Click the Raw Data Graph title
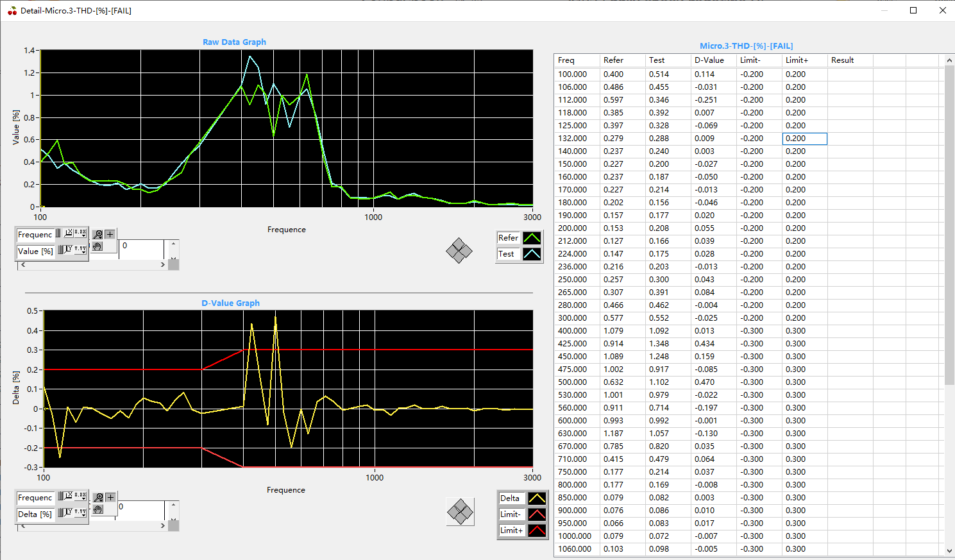 pyautogui.click(x=234, y=42)
